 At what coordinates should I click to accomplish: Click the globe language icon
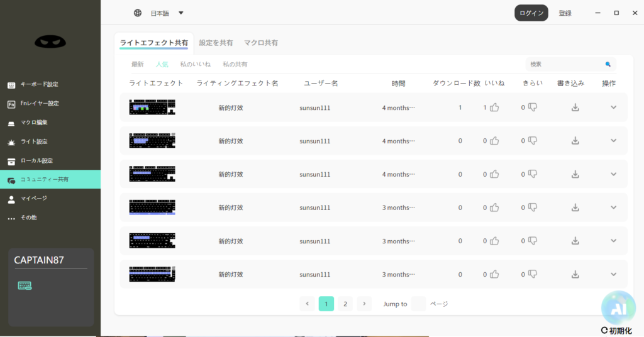pyautogui.click(x=138, y=13)
